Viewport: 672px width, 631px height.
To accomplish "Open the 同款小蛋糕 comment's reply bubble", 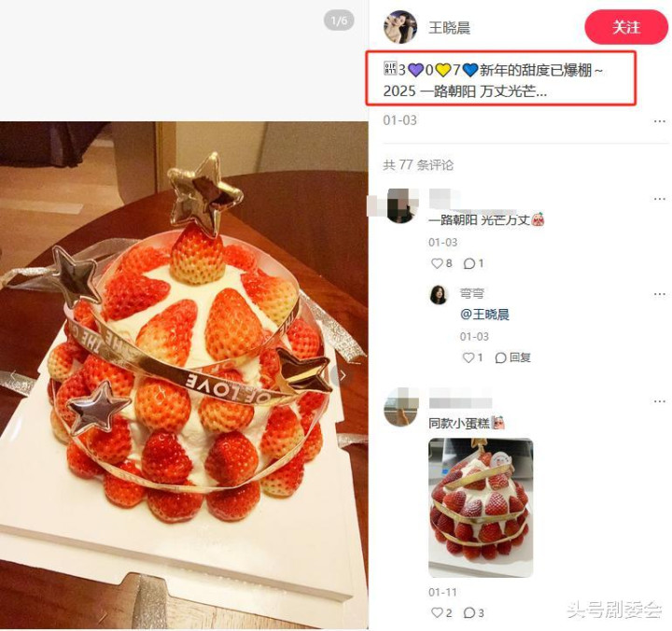I will (473, 612).
